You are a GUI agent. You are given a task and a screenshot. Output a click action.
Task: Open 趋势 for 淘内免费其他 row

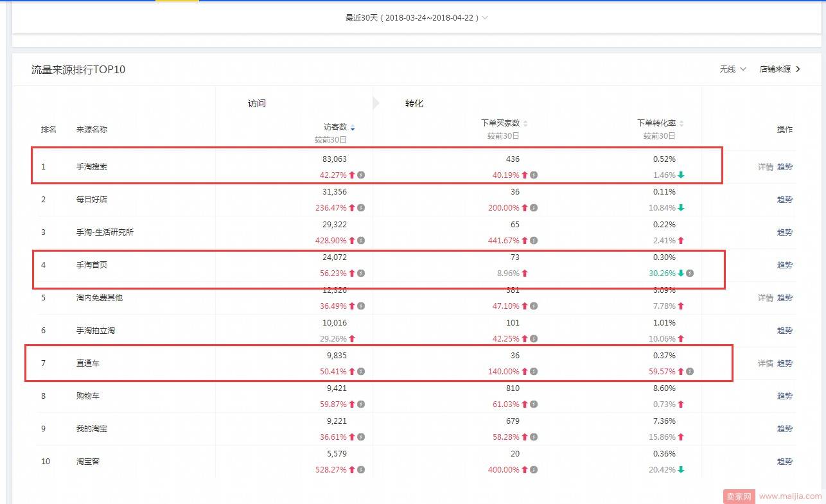pyautogui.click(x=785, y=298)
